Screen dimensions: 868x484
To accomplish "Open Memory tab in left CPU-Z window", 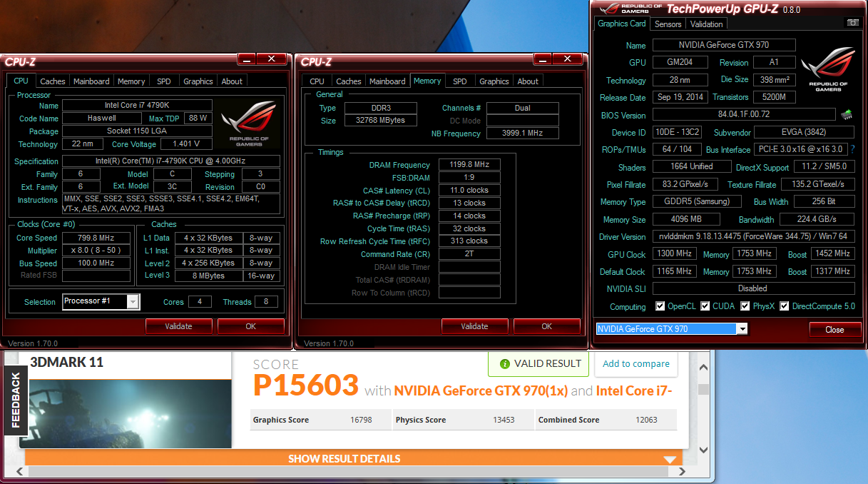I will (131, 81).
